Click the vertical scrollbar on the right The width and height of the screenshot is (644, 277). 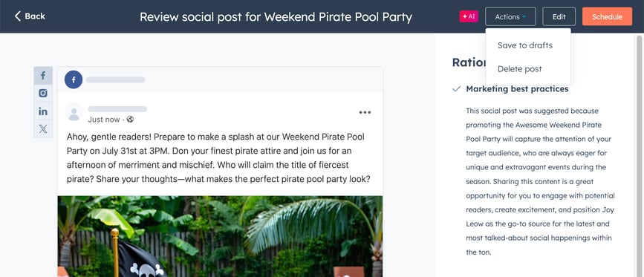click(639, 156)
